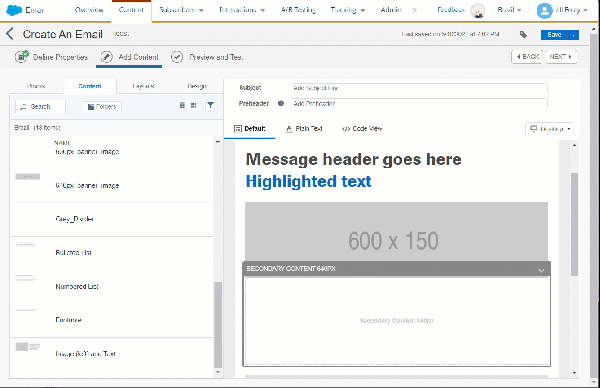Click the Message header goes here text
The image size is (600, 388).
pos(354,159)
